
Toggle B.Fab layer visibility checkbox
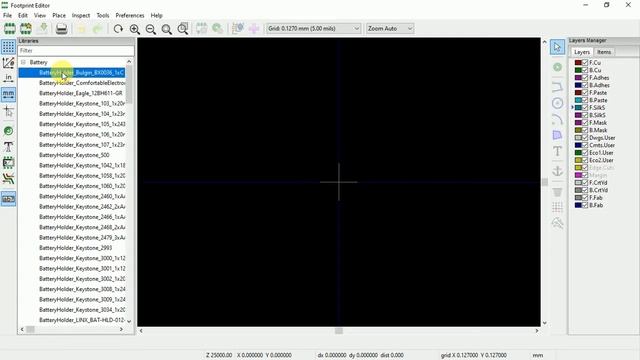585,205
